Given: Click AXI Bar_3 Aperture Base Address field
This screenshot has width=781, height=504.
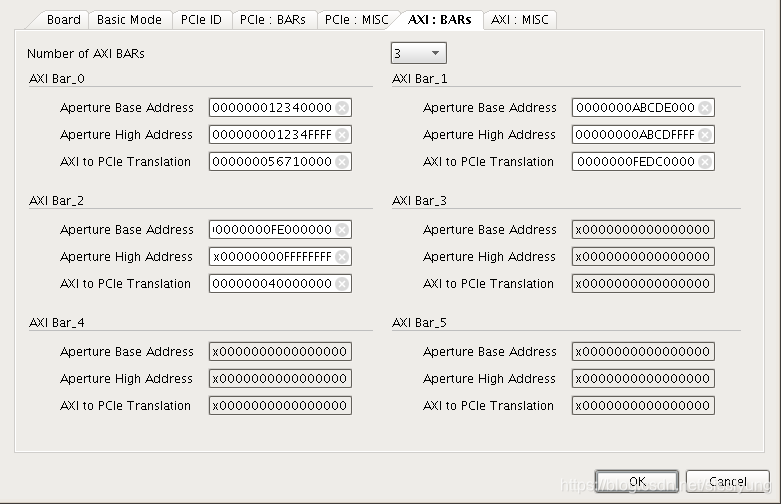Looking at the screenshot, I should (x=644, y=230).
